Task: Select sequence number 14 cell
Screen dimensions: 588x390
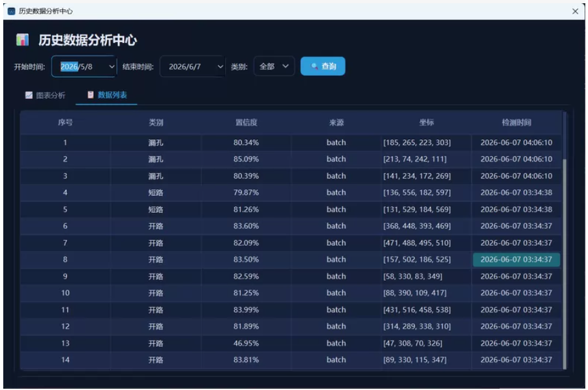Action: [x=65, y=359]
